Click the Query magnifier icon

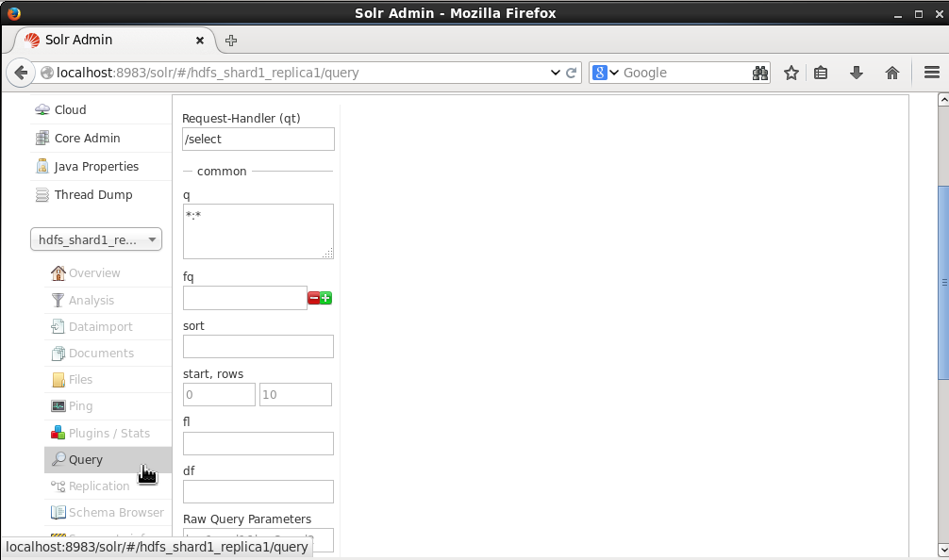click(58, 460)
